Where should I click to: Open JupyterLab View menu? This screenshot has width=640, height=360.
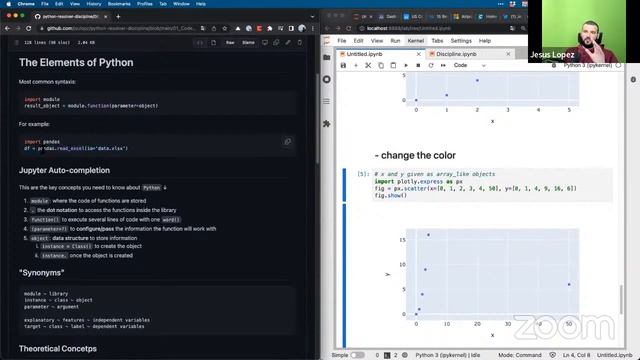pos(377,41)
